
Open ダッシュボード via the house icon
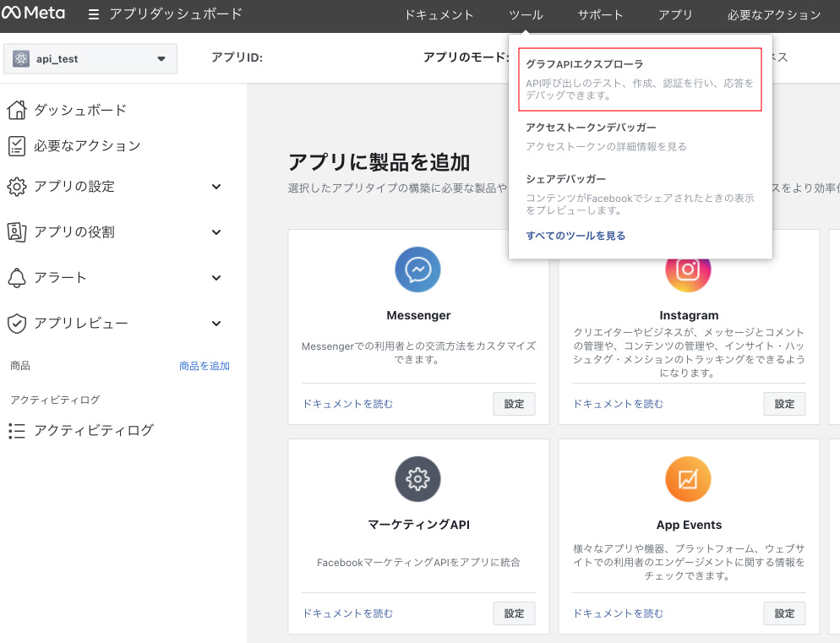coord(17,110)
